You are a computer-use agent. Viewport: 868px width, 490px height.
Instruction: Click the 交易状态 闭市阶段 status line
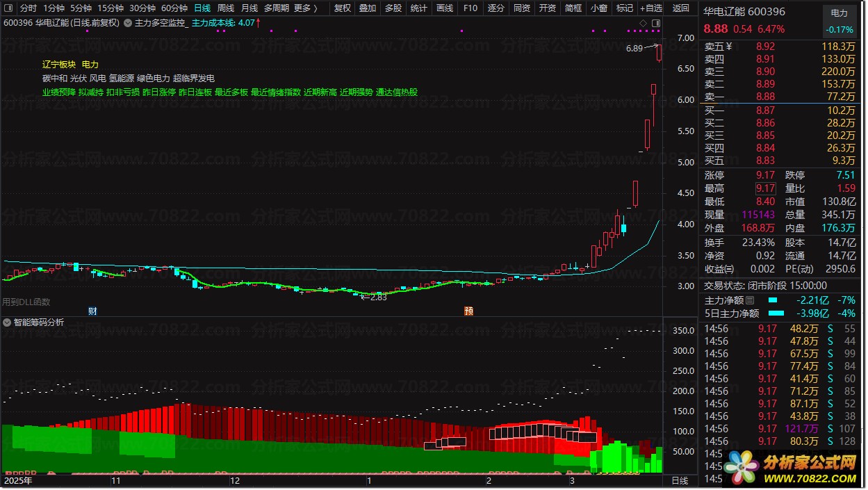766,285
